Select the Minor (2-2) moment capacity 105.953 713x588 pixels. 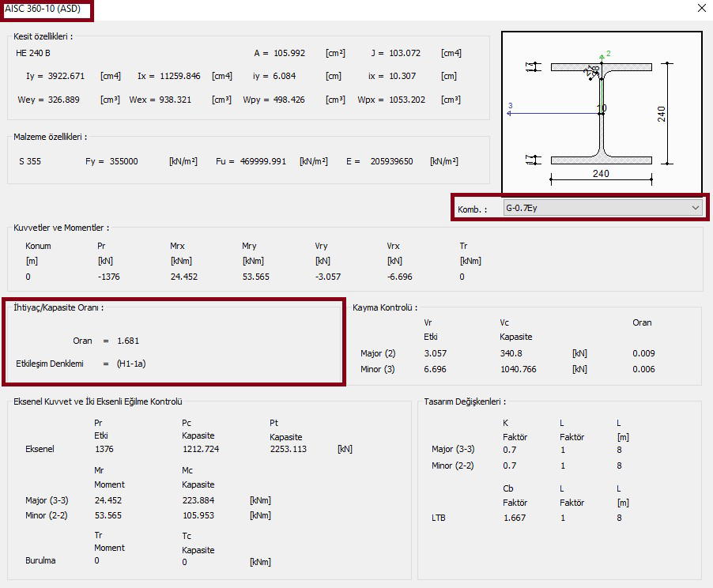(198, 515)
